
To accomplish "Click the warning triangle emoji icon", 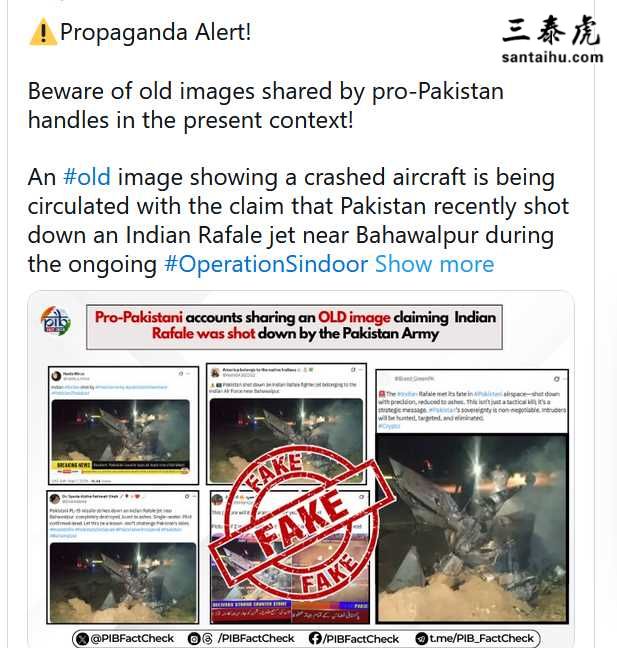I will [43, 33].
